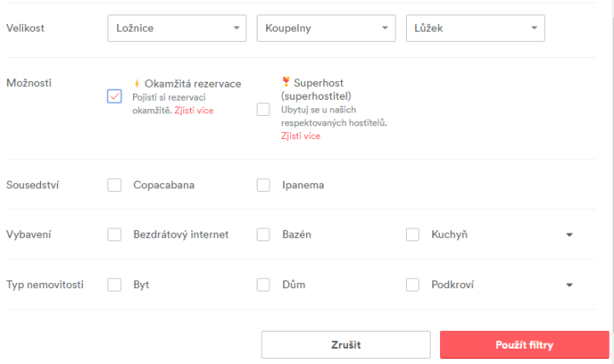614x364 pixels.
Task: Enable the Bazén amenity checkbox
Action: 264,234
